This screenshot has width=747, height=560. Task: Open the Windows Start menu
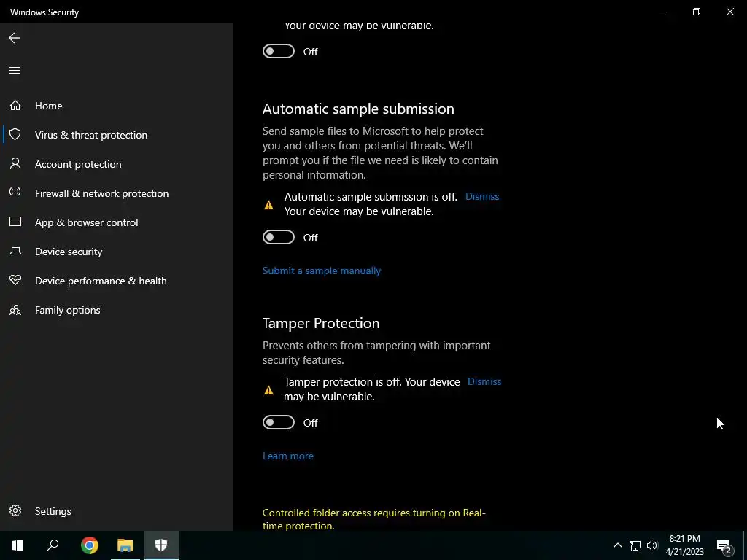[x=18, y=545]
